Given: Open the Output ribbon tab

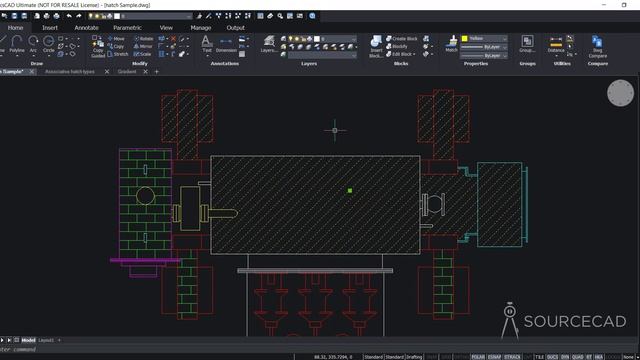Looking at the screenshot, I should (236, 28).
